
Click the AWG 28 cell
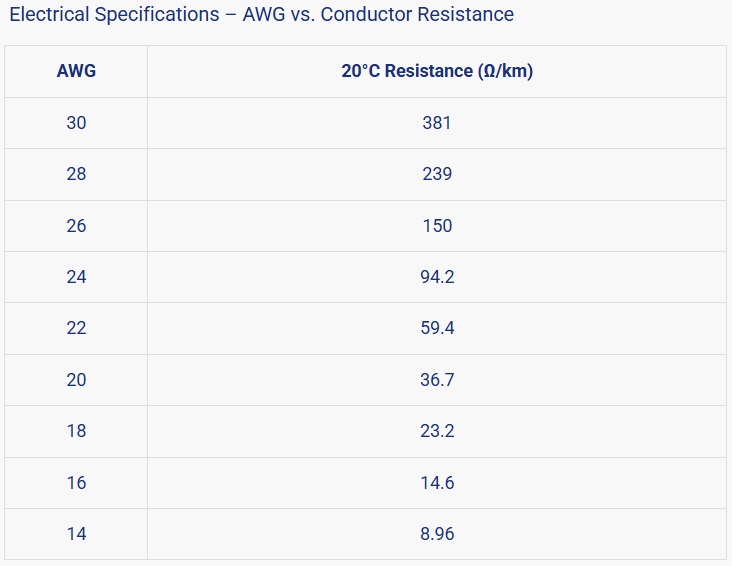click(x=76, y=174)
